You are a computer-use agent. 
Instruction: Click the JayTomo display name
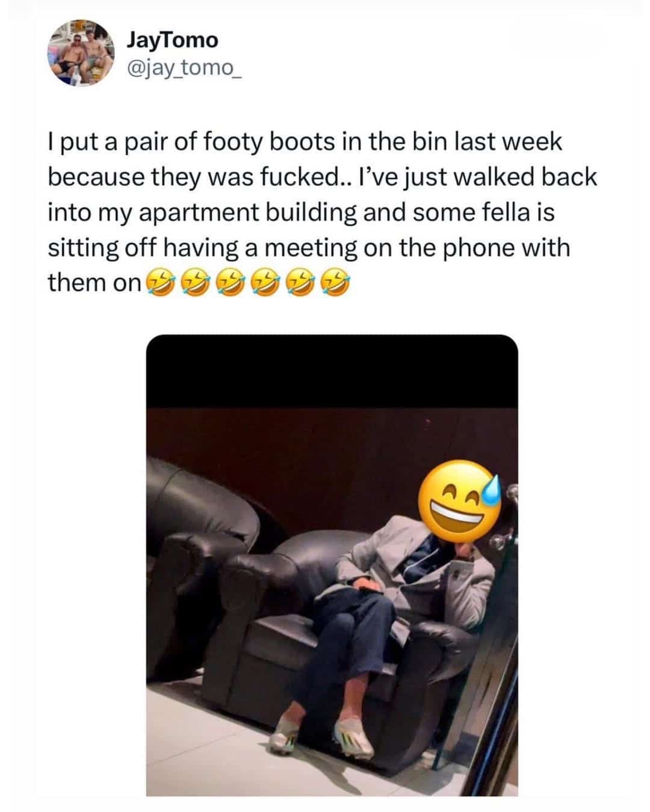(172, 40)
